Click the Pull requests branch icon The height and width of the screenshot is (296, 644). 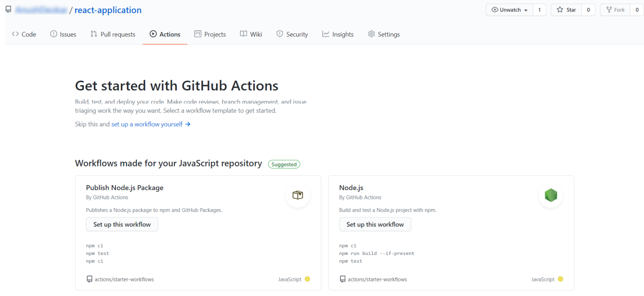click(x=93, y=34)
